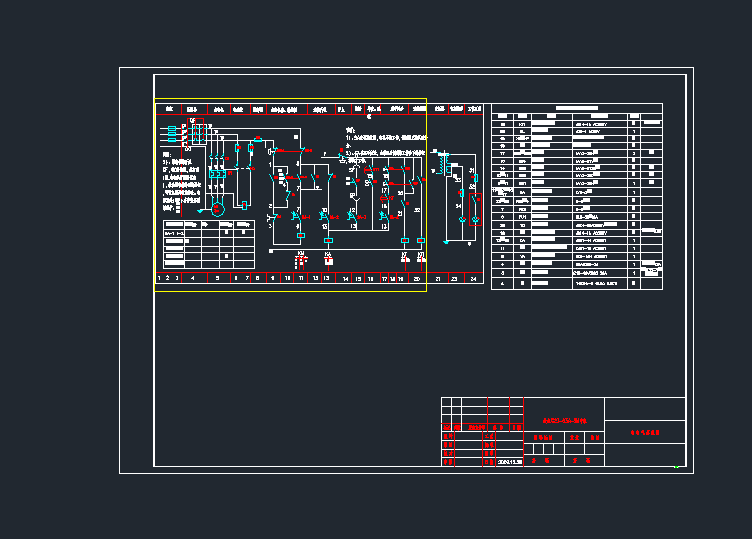This screenshot has height=539, width=752.
Task: Click the small green marker at sheet corner
Action: (676, 466)
